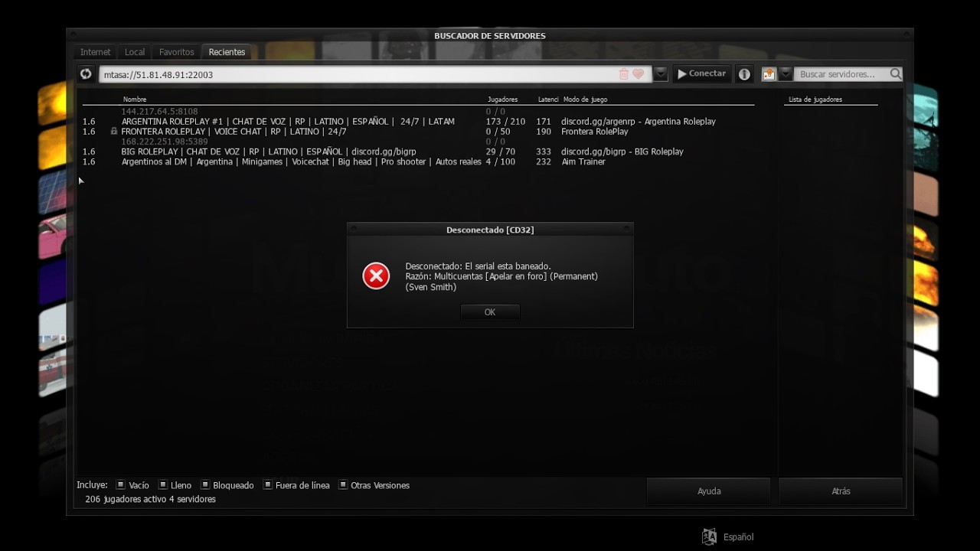Image resolution: width=980 pixels, height=551 pixels.
Task: Click the Aim Trainer game mode text
Action: [583, 162]
